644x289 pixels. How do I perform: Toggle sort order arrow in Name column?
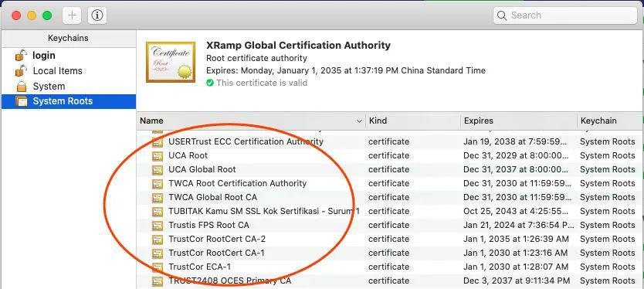(359, 121)
